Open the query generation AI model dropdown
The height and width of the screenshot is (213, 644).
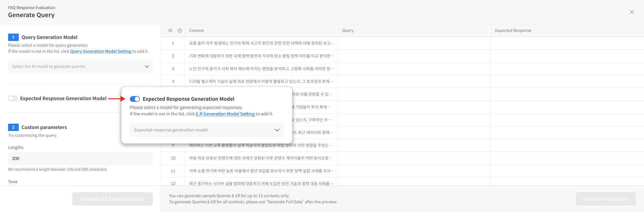tap(80, 67)
